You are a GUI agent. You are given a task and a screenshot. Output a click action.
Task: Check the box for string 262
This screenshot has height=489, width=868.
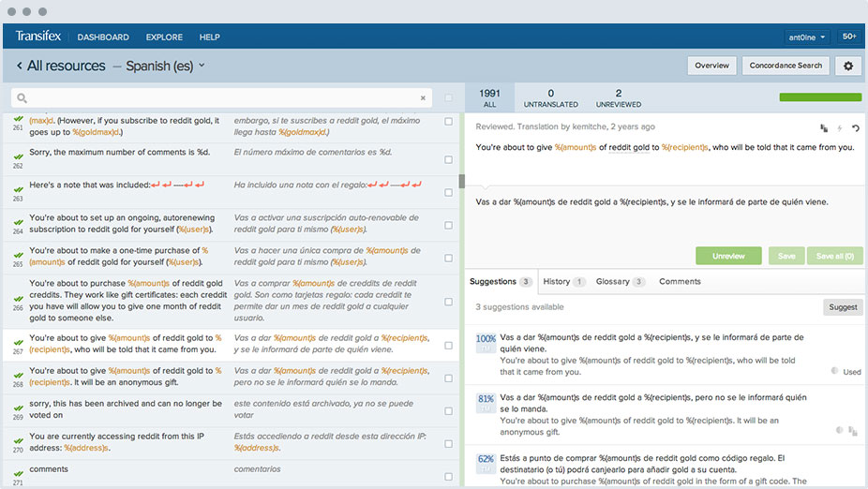click(448, 159)
